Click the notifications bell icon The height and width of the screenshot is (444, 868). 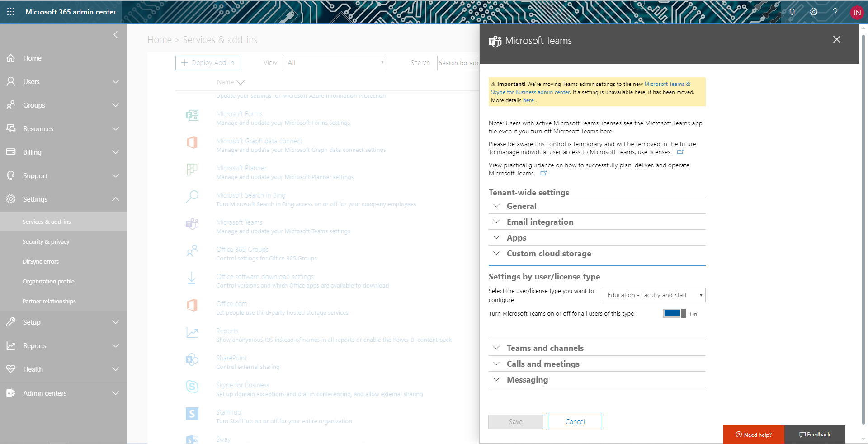click(792, 12)
